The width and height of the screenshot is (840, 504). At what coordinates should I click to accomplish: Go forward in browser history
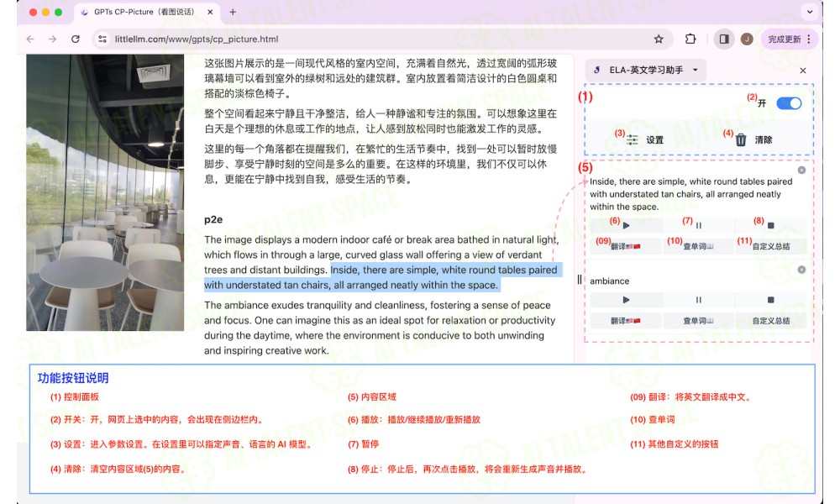point(52,39)
